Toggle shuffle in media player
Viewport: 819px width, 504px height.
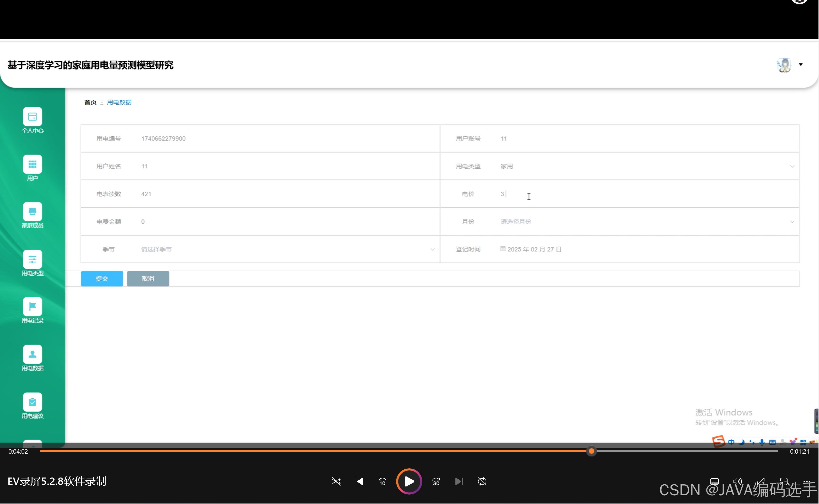coord(336,482)
